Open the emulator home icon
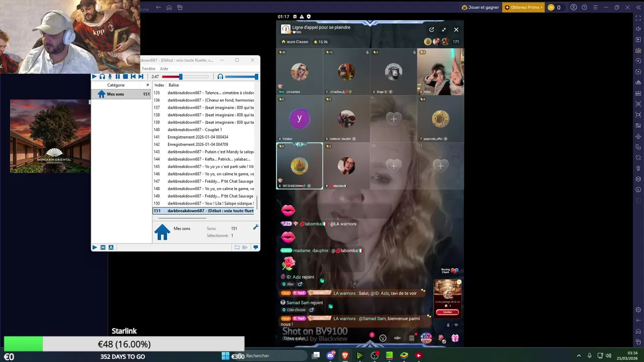 point(169,8)
